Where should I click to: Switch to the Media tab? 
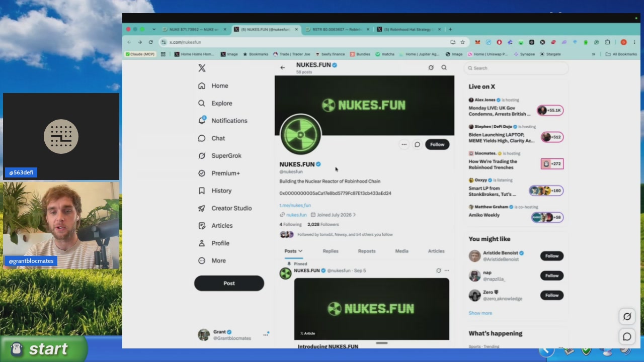[401, 251]
